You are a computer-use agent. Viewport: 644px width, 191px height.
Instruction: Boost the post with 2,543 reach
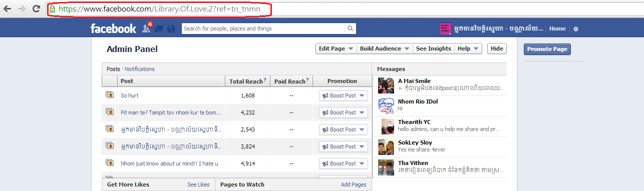pos(344,129)
